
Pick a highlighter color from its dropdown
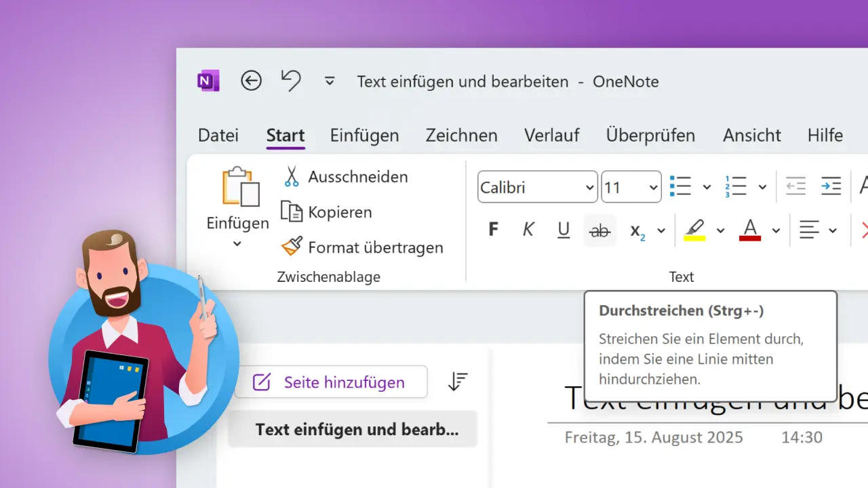[x=720, y=230]
